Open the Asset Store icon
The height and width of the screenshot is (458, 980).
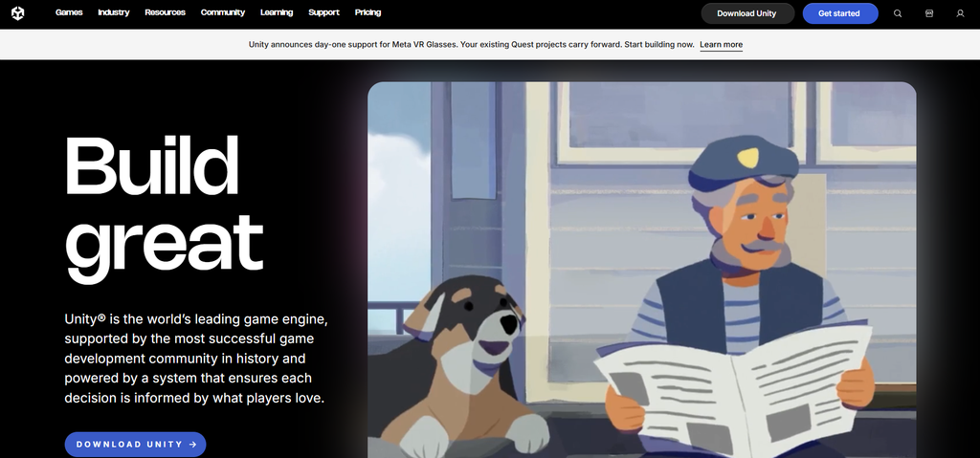[928, 13]
